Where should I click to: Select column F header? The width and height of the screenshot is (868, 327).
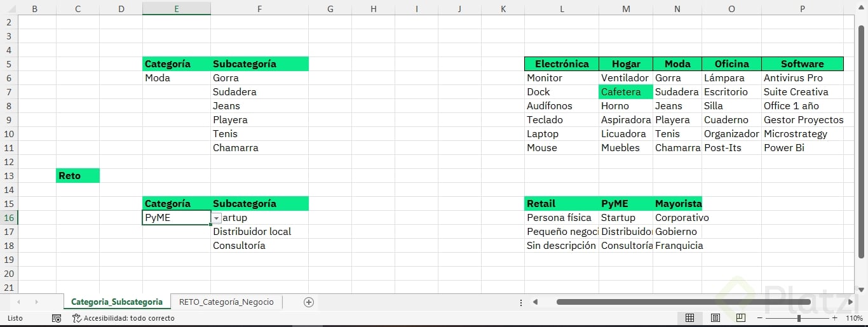(x=259, y=9)
